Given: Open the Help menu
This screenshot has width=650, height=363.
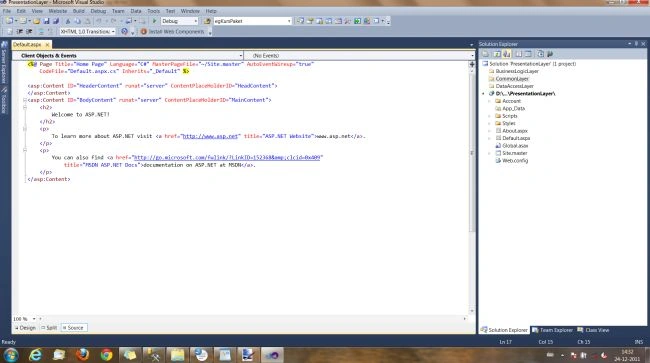Looking at the screenshot, I should [x=211, y=11].
